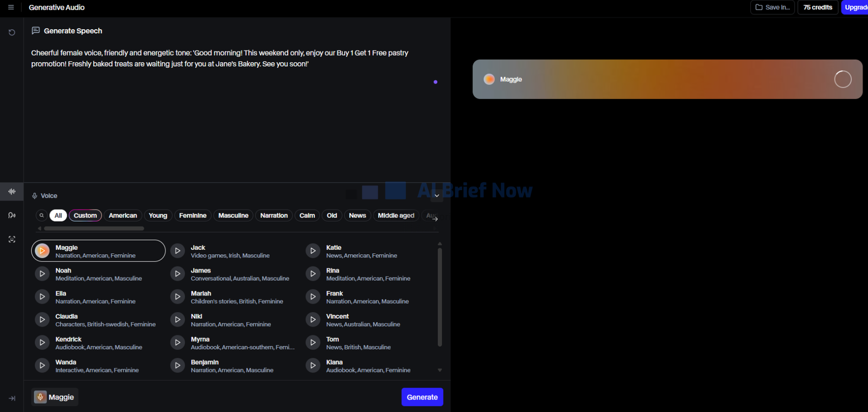This screenshot has height=412, width=868.
Task: Open the hamburger menu at top left
Action: pos(11,8)
